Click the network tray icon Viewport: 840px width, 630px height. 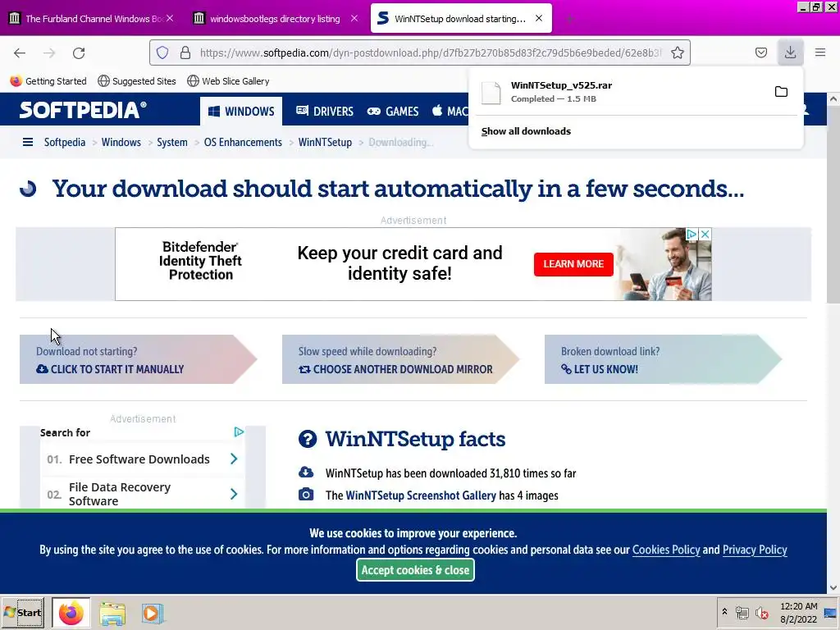click(742, 612)
